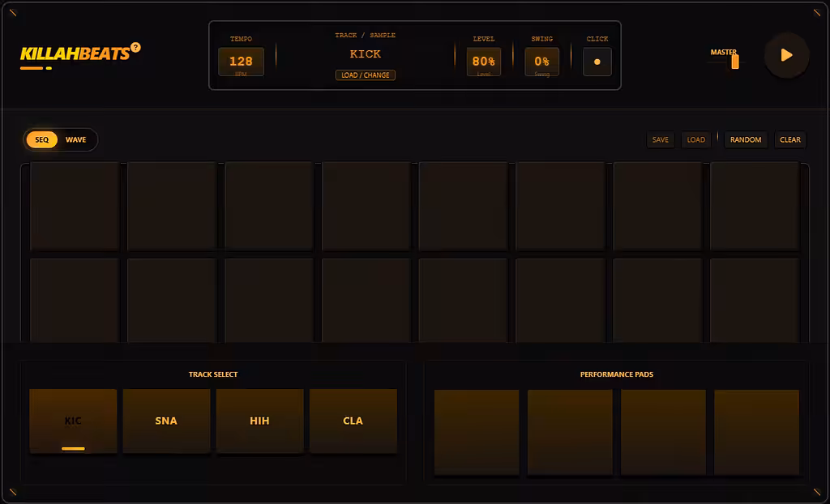Save the current pattern
The height and width of the screenshot is (504, 830).
[x=660, y=139]
